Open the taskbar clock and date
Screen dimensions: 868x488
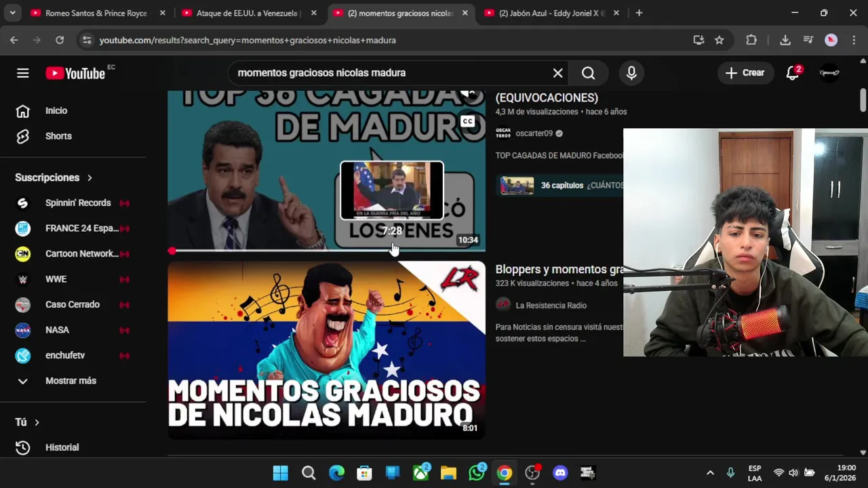[x=841, y=472]
